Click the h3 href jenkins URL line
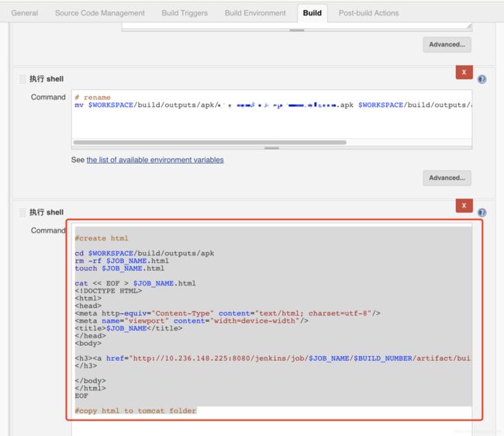The width and height of the screenshot is (504, 436). 273,358
